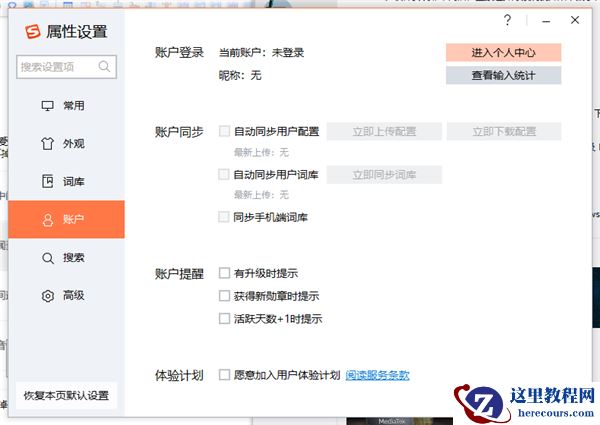Image resolution: width=600 pixels, height=425 pixels.
Task: Select the 账户 tab
Action: click(x=67, y=220)
